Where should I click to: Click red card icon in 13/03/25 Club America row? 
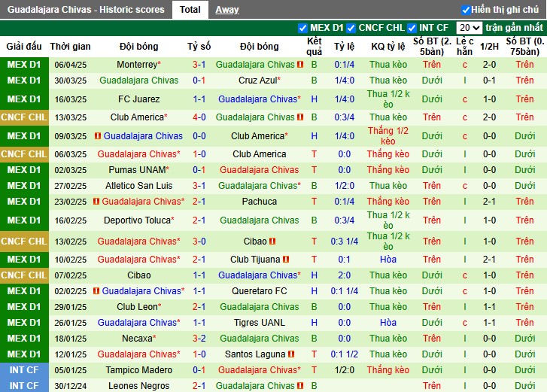(300, 117)
